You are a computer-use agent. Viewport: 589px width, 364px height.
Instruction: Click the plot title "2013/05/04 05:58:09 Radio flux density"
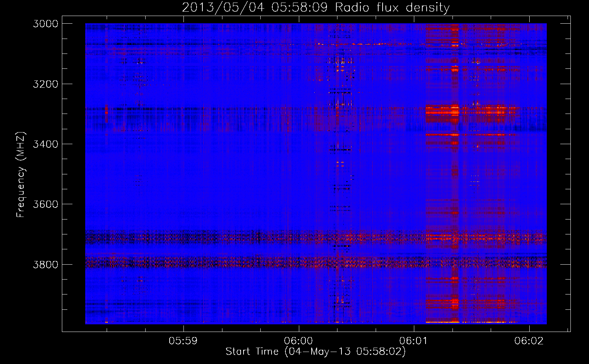[316, 8]
